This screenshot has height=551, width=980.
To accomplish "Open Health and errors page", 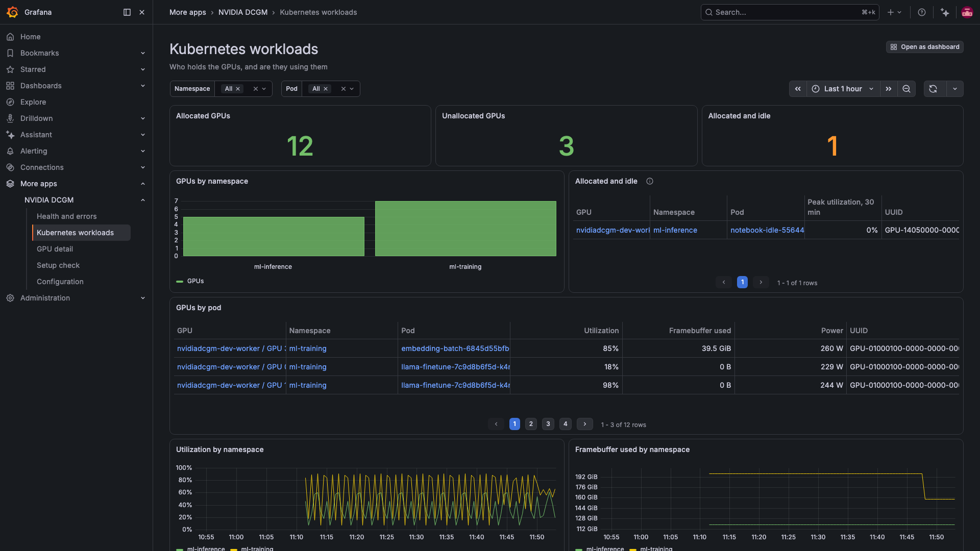I will tap(66, 216).
